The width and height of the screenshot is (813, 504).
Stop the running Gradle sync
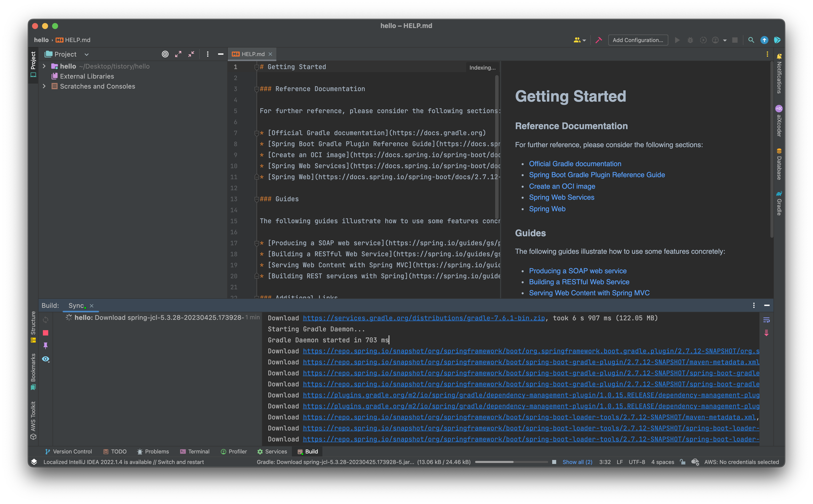tap(46, 333)
